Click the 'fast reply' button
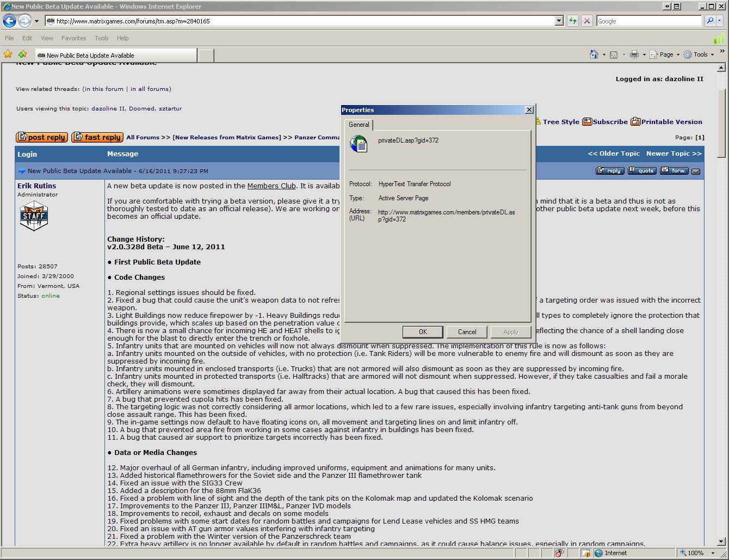Screen dimensions: 729x560 [x=97, y=137]
